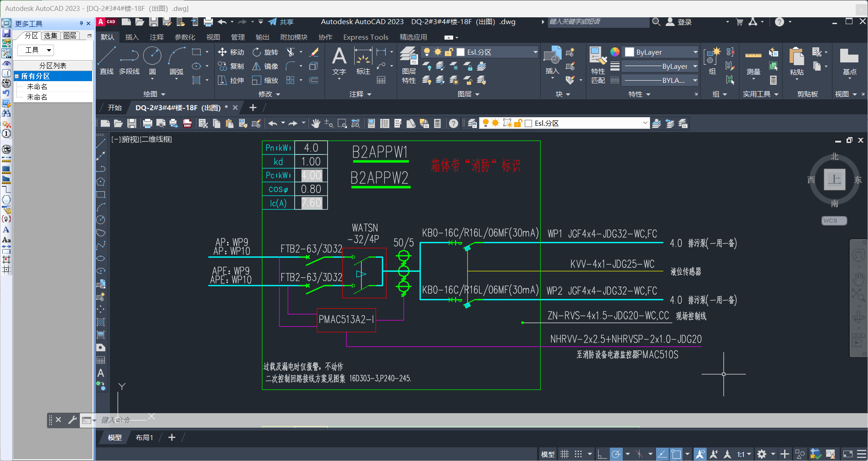
Task: Click the 上 face of the view cube
Action: (834, 179)
